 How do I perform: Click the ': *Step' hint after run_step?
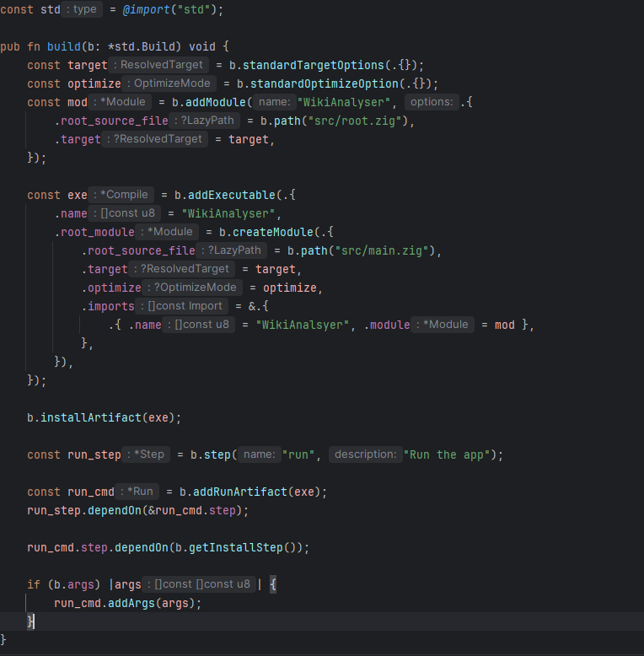(x=146, y=454)
